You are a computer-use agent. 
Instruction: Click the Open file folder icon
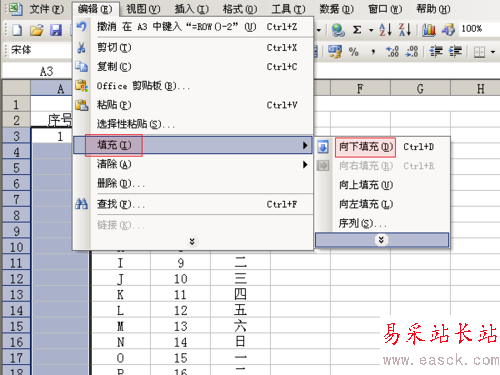36,30
